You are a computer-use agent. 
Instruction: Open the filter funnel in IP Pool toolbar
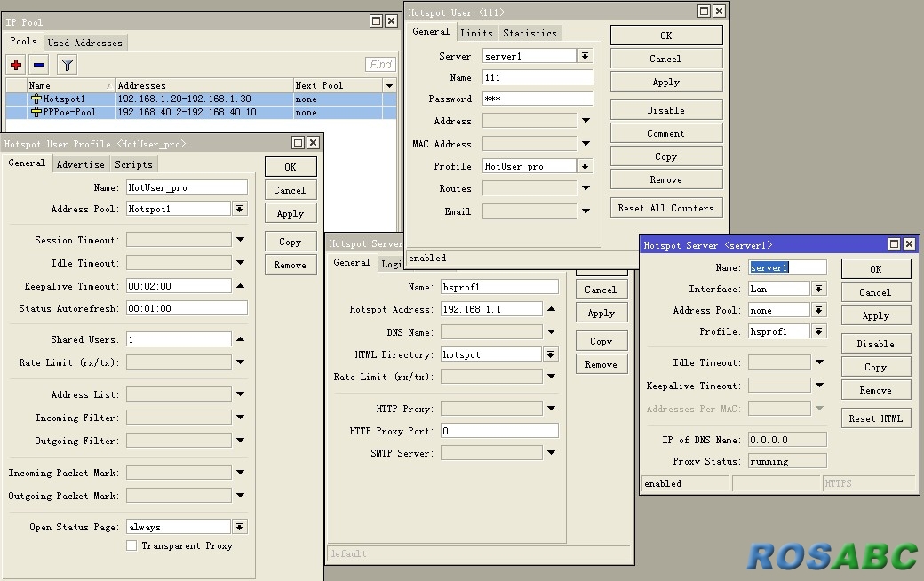68,65
